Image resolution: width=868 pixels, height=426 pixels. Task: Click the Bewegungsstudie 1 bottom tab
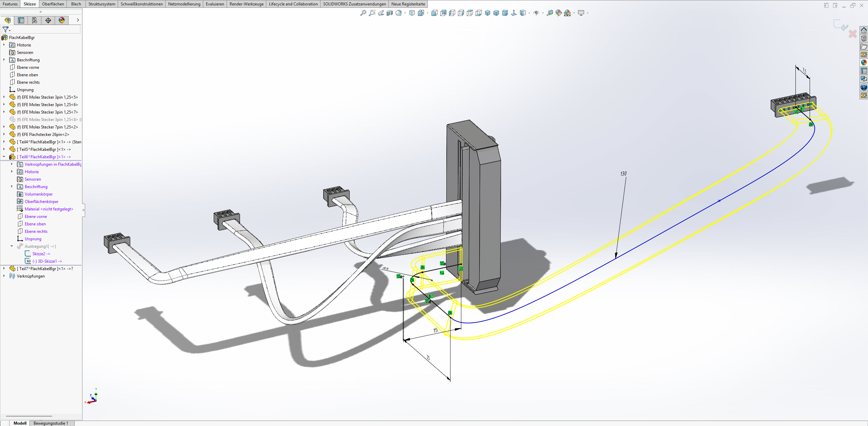click(51, 423)
